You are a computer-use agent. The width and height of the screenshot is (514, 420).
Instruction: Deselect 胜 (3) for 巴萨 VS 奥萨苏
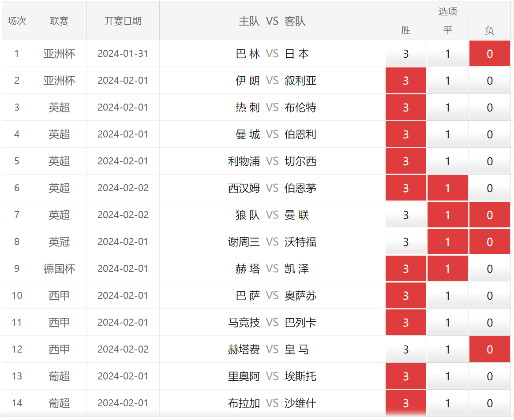406,295
